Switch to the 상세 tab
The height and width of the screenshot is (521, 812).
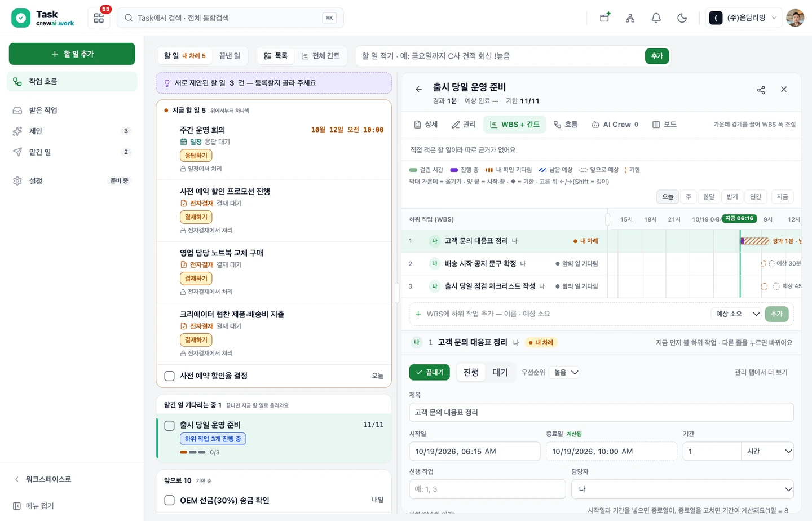tap(426, 125)
